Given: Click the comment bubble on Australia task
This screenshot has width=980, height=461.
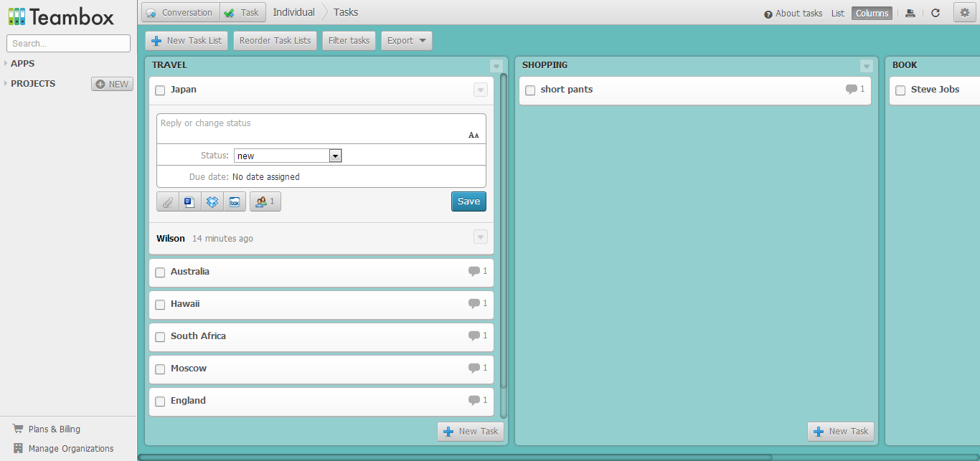Looking at the screenshot, I should click(474, 271).
